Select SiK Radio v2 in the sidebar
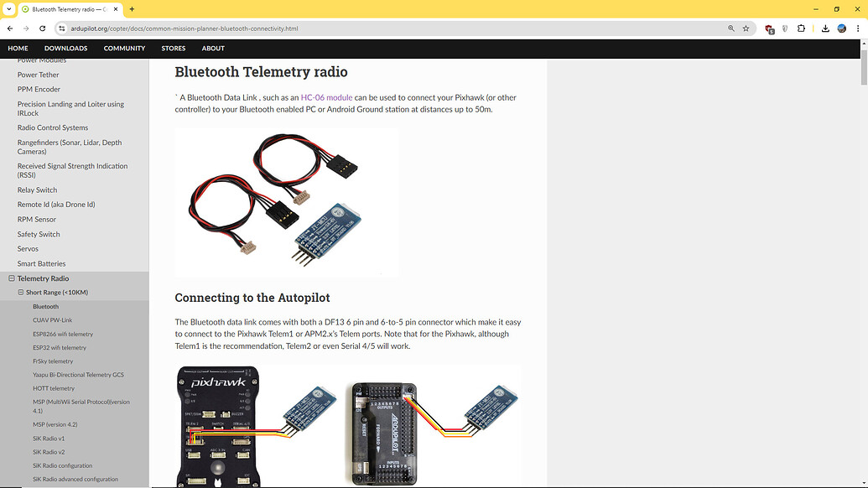Image resolution: width=868 pixels, height=488 pixels. coord(48,451)
